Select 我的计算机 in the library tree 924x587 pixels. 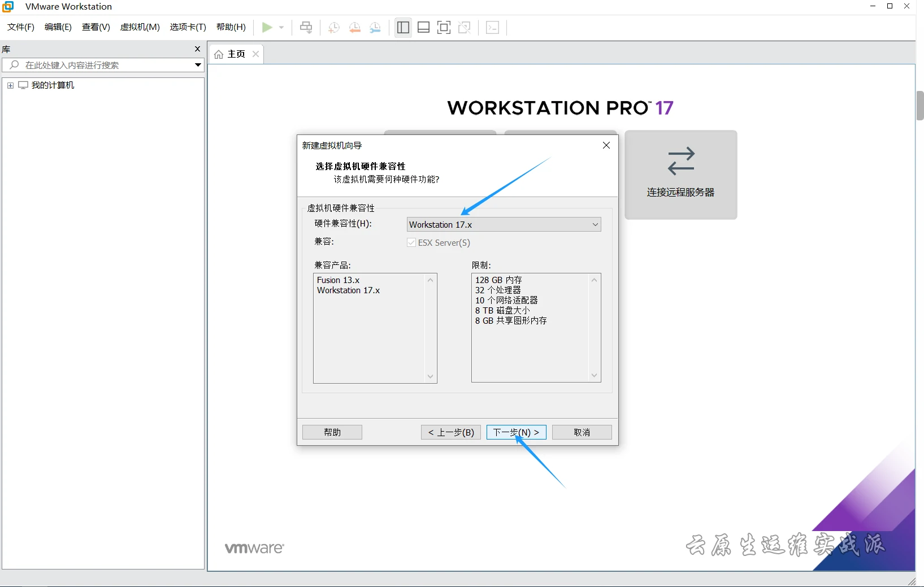pyautogui.click(x=53, y=85)
